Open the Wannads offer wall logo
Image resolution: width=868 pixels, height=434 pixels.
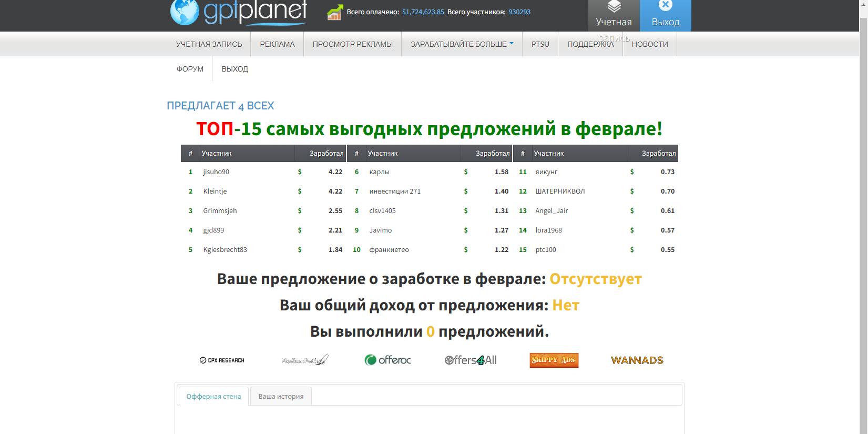click(x=637, y=360)
